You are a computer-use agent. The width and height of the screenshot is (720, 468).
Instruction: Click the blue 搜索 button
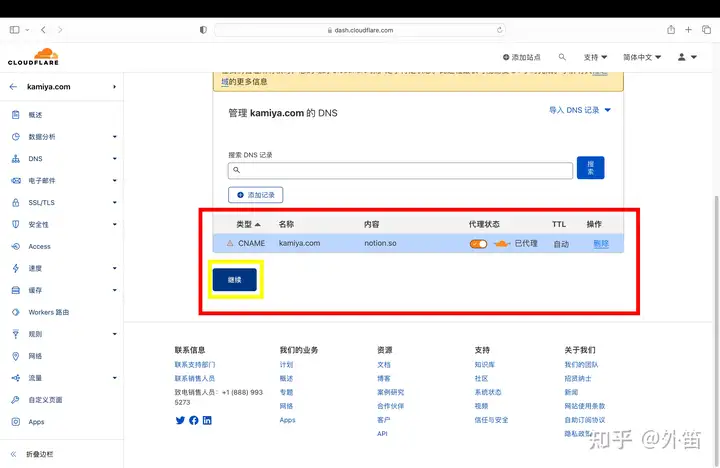click(x=590, y=168)
